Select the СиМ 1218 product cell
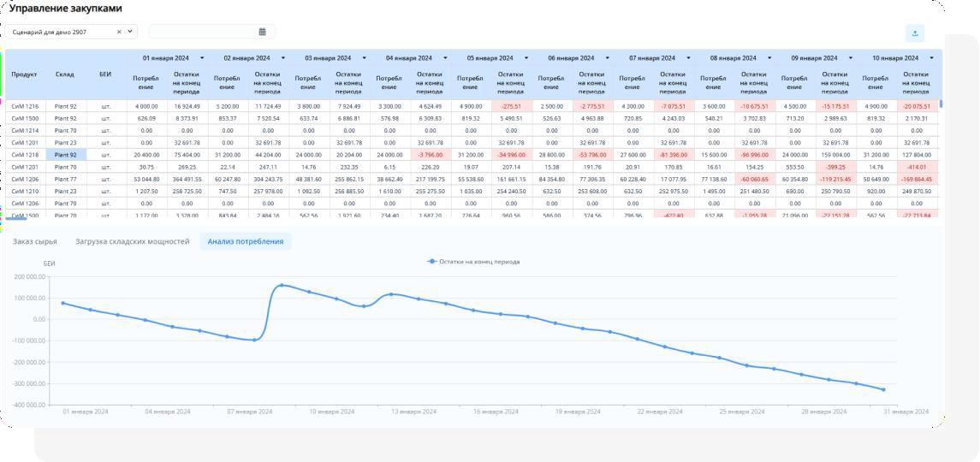The image size is (980, 462). tap(25, 155)
